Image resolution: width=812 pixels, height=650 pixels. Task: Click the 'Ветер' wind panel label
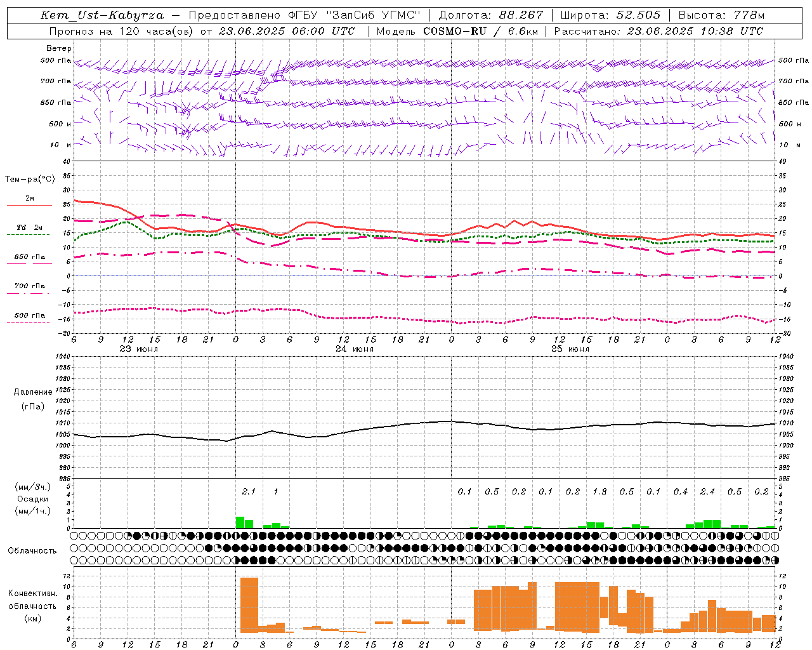(x=59, y=48)
